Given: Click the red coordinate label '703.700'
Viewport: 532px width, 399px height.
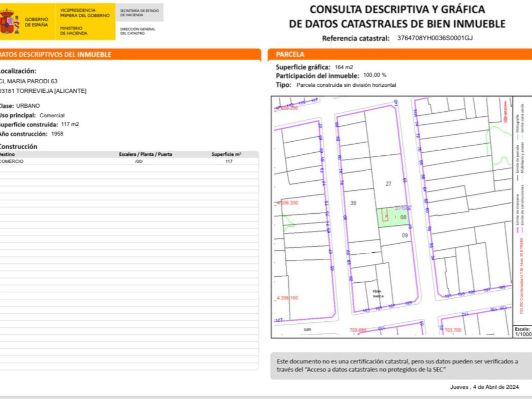Looking at the screenshot, I should pyautogui.click(x=453, y=330).
